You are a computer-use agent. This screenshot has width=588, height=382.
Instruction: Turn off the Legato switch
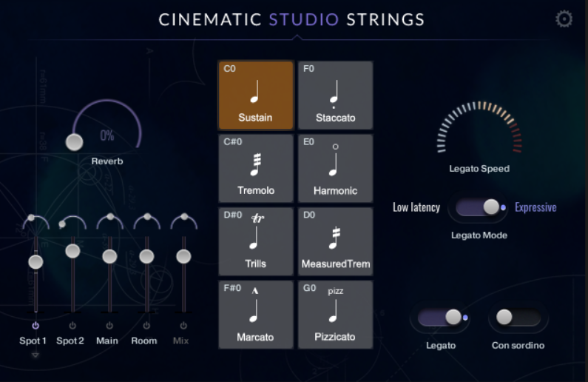[440, 318]
